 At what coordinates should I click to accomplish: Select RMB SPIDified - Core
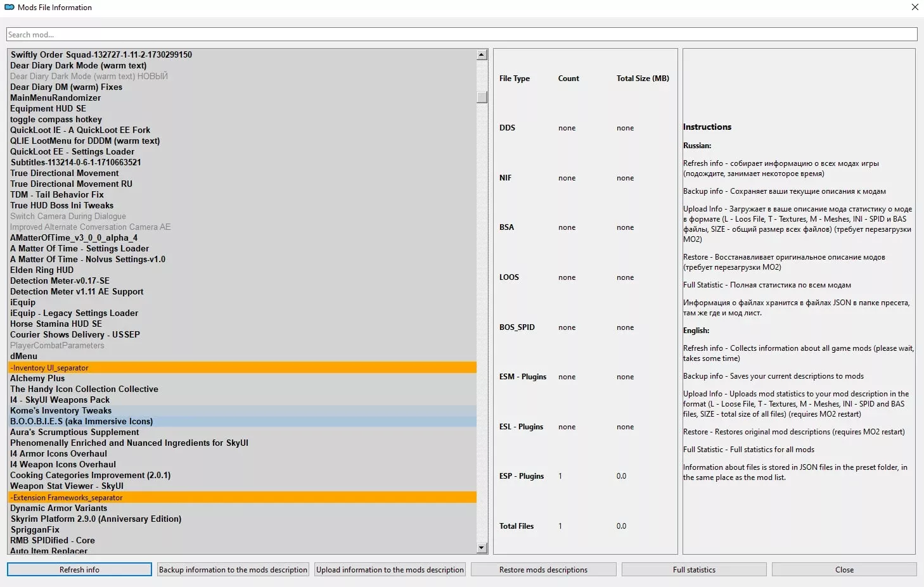tap(53, 540)
